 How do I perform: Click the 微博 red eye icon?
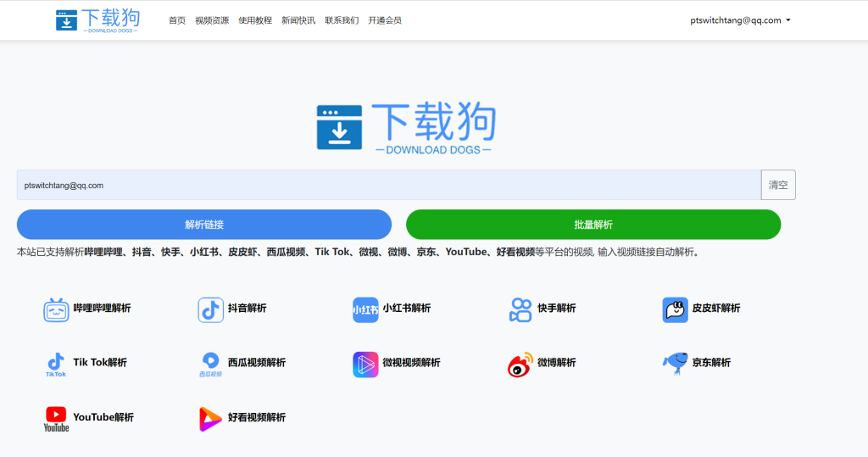(520, 365)
